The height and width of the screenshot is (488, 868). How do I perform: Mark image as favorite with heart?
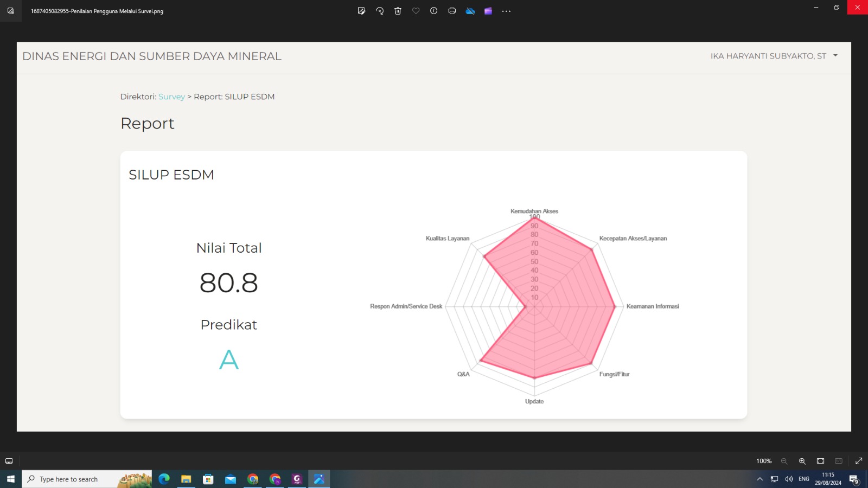416,11
